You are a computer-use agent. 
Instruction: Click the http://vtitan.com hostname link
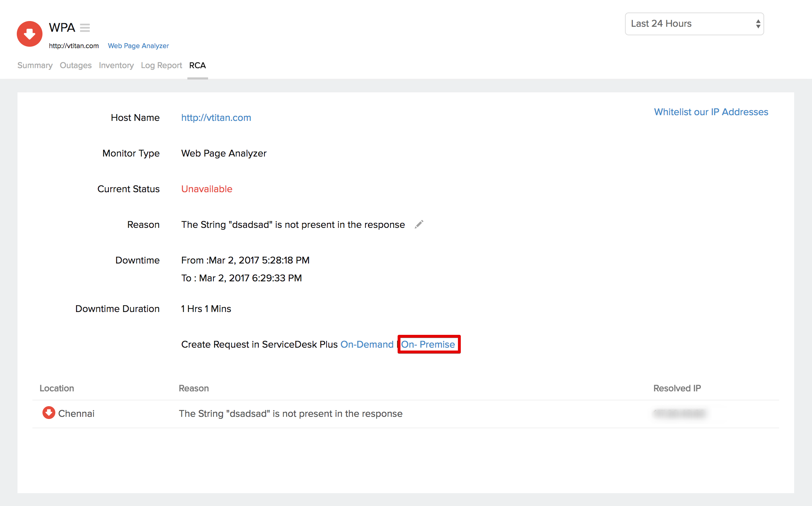216,118
